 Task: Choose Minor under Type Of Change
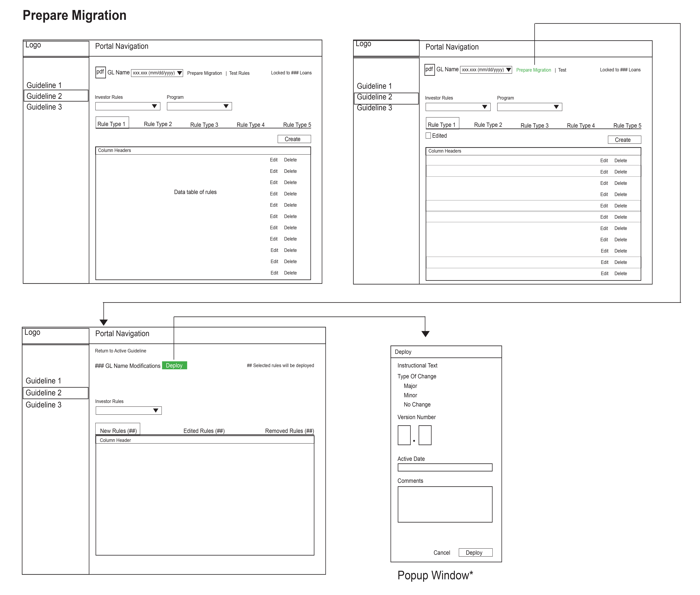(410, 395)
